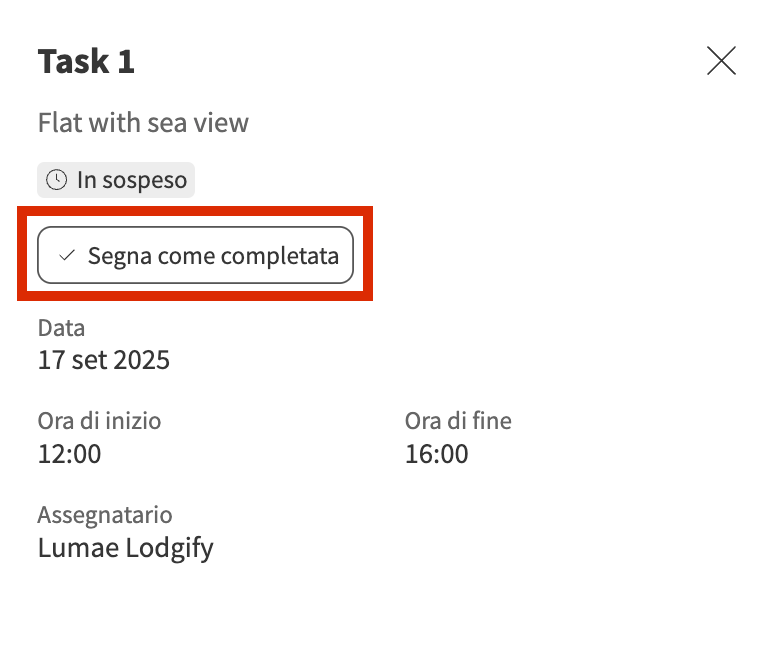This screenshot has height=658, width=782.
Task: Click the checkmark icon on the complete button
Action: point(67,256)
